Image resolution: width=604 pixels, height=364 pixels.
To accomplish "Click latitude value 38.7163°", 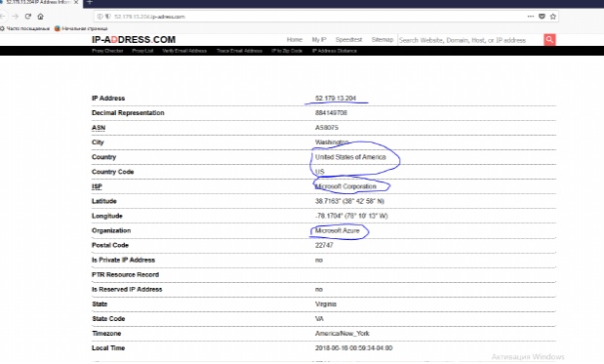I will point(349,201).
